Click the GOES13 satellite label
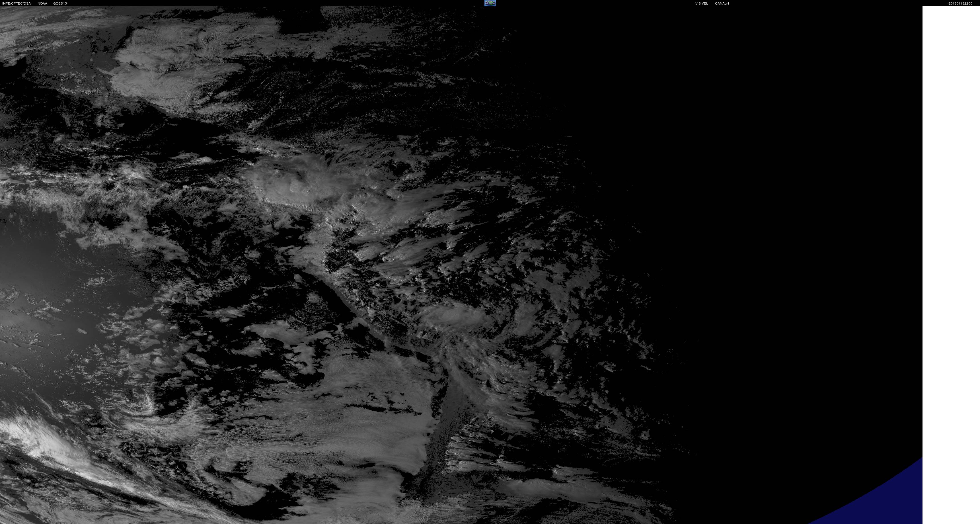The image size is (980, 524). click(x=60, y=3)
